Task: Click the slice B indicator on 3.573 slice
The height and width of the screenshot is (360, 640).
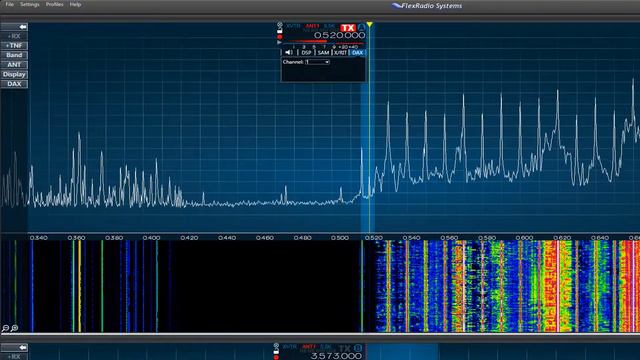Action: coord(358,348)
